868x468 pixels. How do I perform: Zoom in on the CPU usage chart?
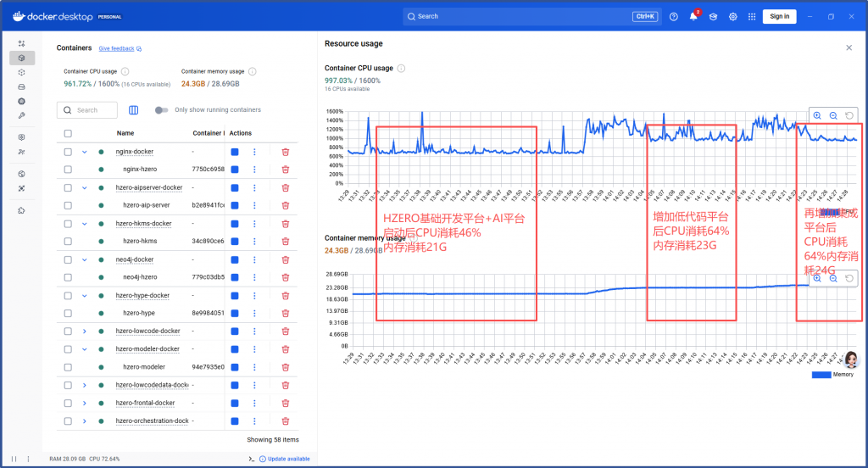click(x=817, y=116)
